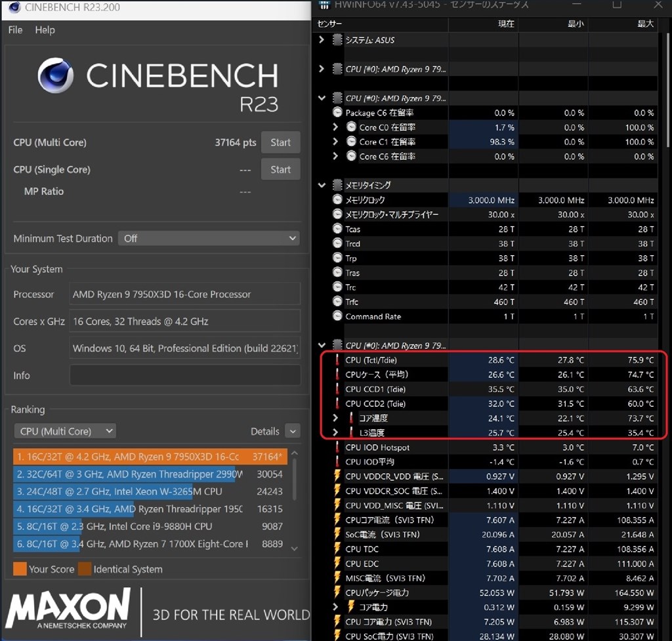672x641 pixels.
Task: Click the CPU IOD Hotspot thermometer icon
Action: tap(337, 447)
